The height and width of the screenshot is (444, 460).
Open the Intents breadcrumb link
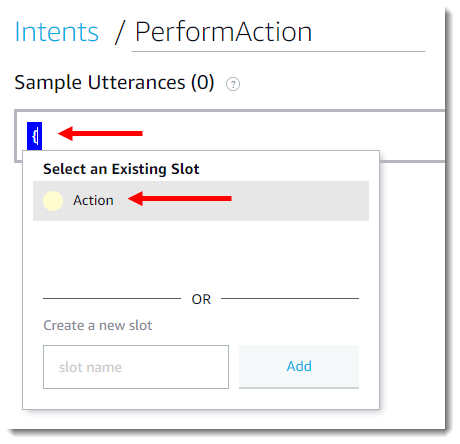coord(57,32)
